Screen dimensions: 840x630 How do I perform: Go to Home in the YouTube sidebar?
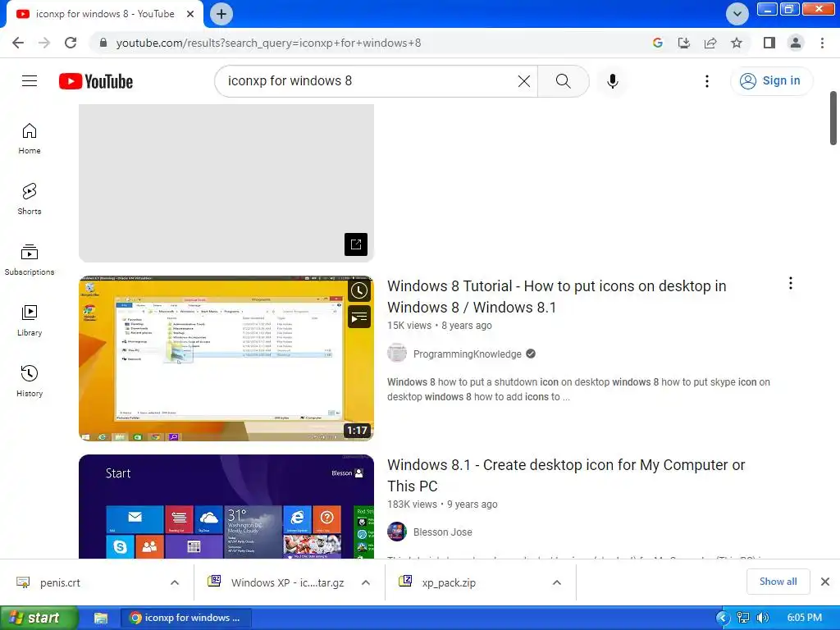(x=30, y=138)
